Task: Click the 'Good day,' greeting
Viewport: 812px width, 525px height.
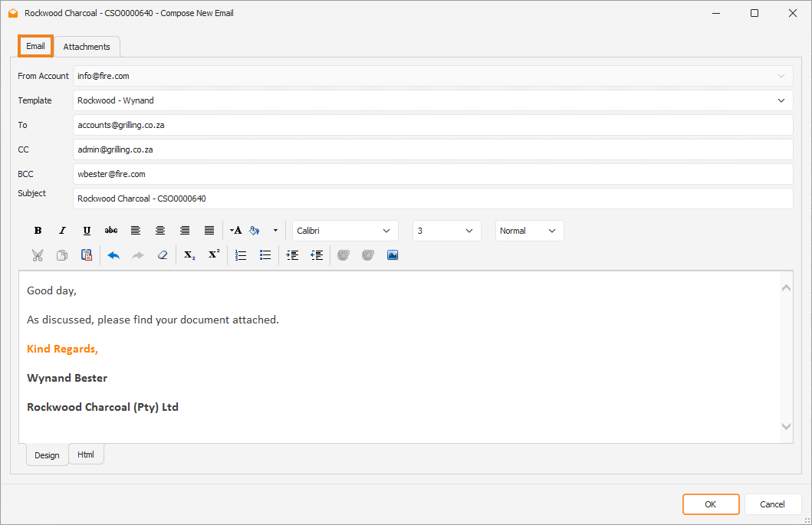Action: point(52,291)
